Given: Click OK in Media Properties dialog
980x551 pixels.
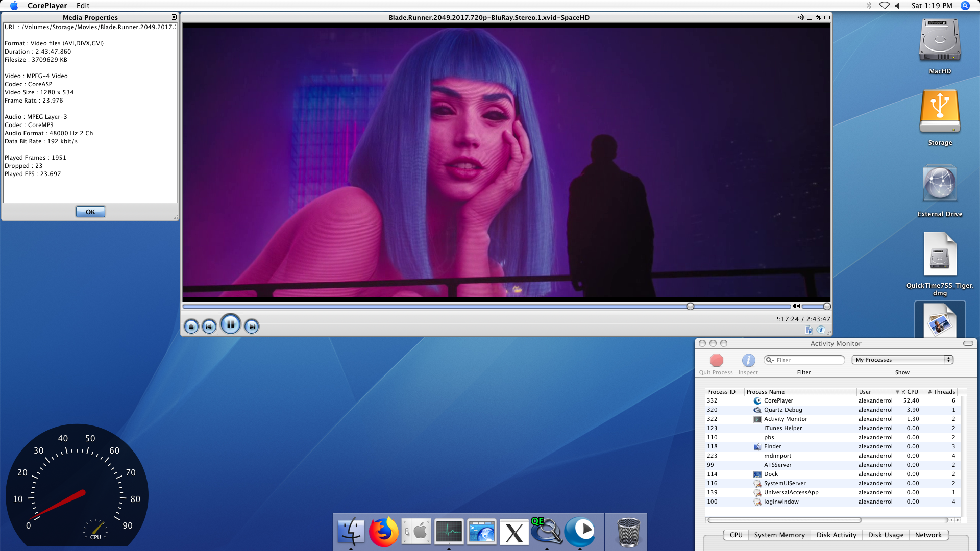Looking at the screenshot, I should click(90, 212).
